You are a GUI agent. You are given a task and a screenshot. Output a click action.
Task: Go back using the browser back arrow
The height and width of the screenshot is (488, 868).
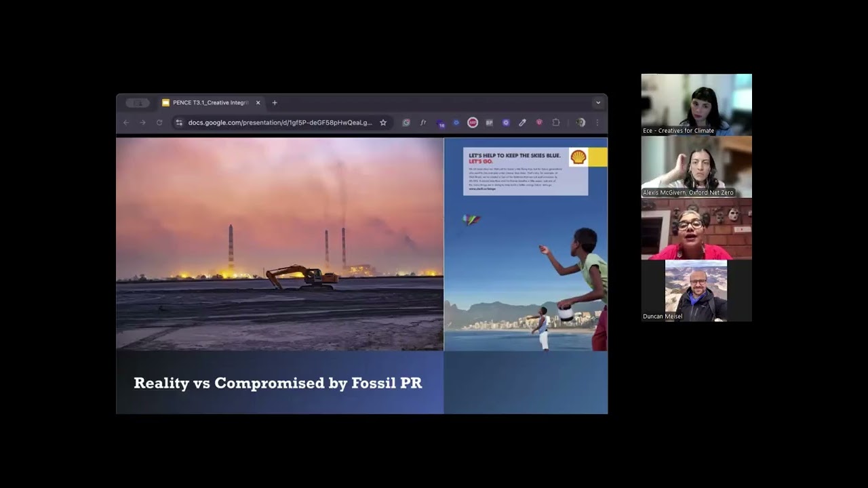pyautogui.click(x=126, y=123)
